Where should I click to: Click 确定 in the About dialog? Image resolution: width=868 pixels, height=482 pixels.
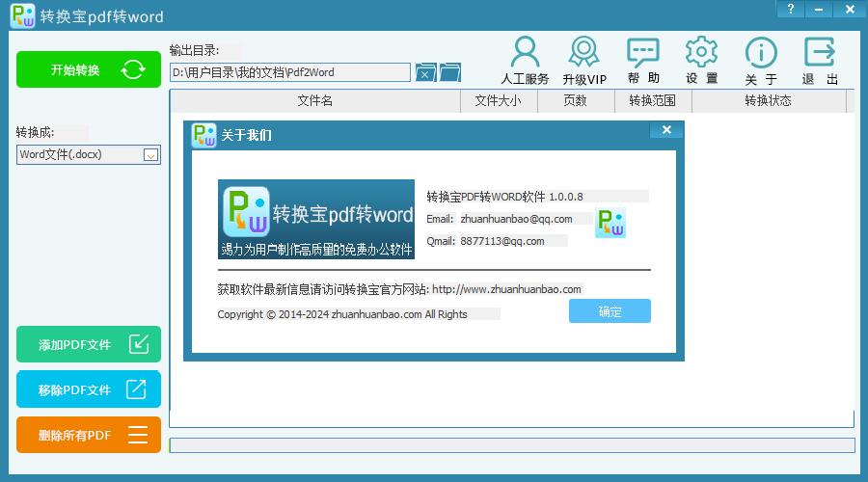[x=610, y=311]
